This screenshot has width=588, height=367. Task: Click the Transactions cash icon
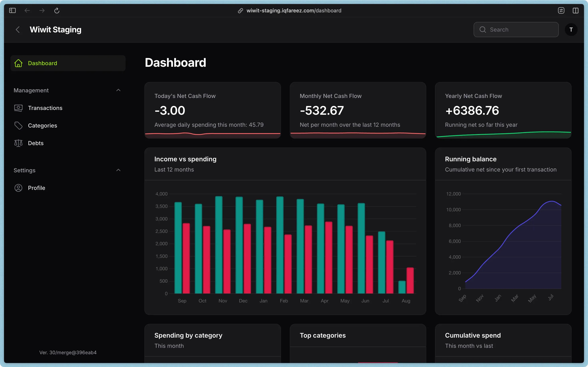pyautogui.click(x=18, y=108)
